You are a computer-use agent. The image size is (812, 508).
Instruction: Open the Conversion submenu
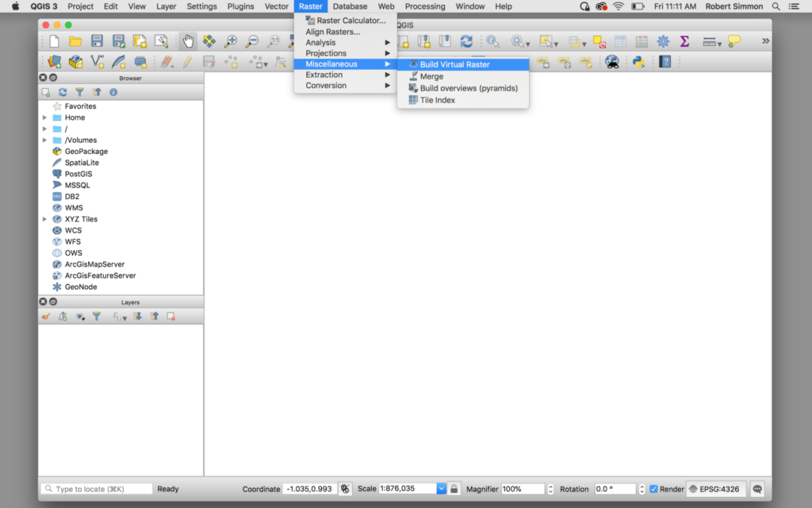pos(346,86)
